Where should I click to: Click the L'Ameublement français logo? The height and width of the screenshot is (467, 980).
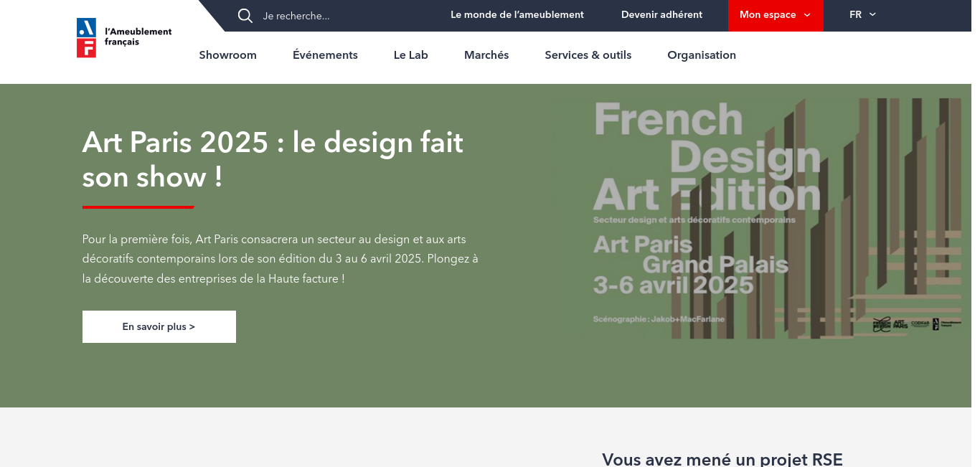point(124,37)
